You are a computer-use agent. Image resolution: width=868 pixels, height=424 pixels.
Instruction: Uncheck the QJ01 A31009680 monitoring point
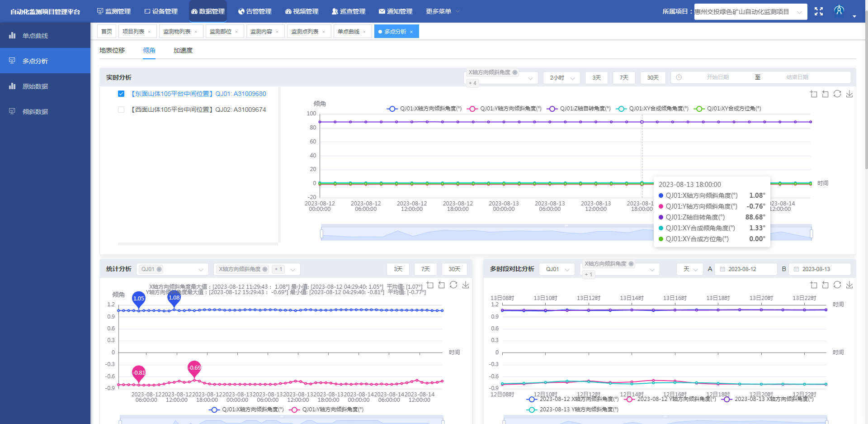click(x=121, y=94)
